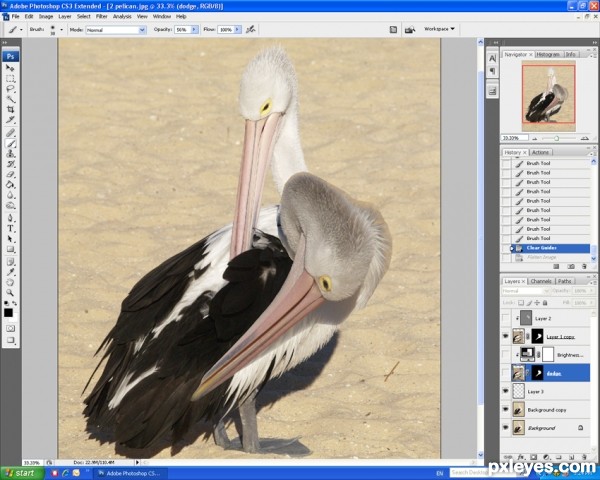Screen dimensions: 600x480
Task: Click the foreground color swatch
Action: coord(8,313)
